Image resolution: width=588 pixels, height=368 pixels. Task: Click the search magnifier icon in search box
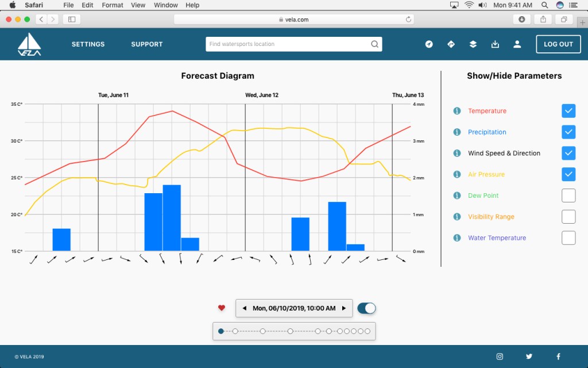pyautogui.click(x=374, y=44)
